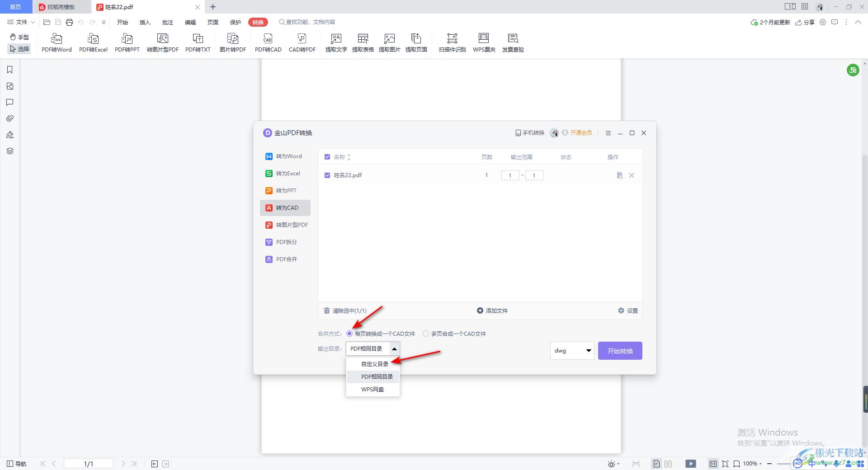Viewport: 868px width, 470px height.
Task: Open the 发票查验 tool
Action: [513, 43]
